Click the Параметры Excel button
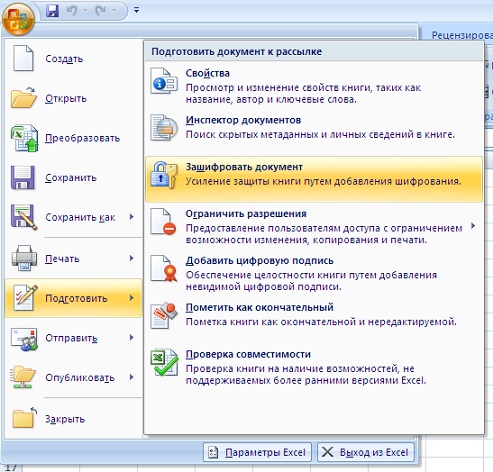Viewport: 493px width, 472px height. tap(257, 452)
